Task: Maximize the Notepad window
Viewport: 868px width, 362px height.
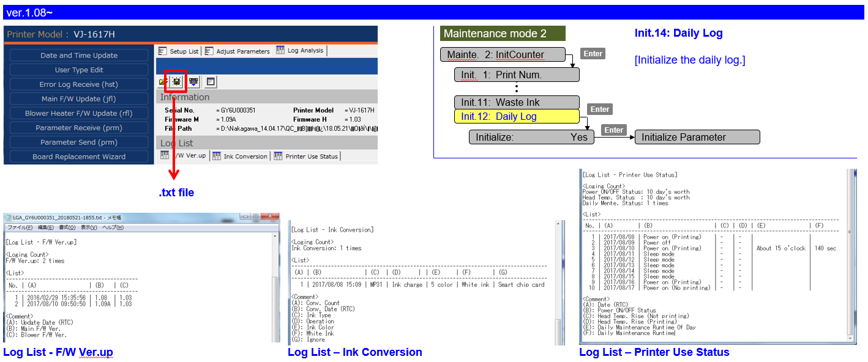Action: point(255,216)
